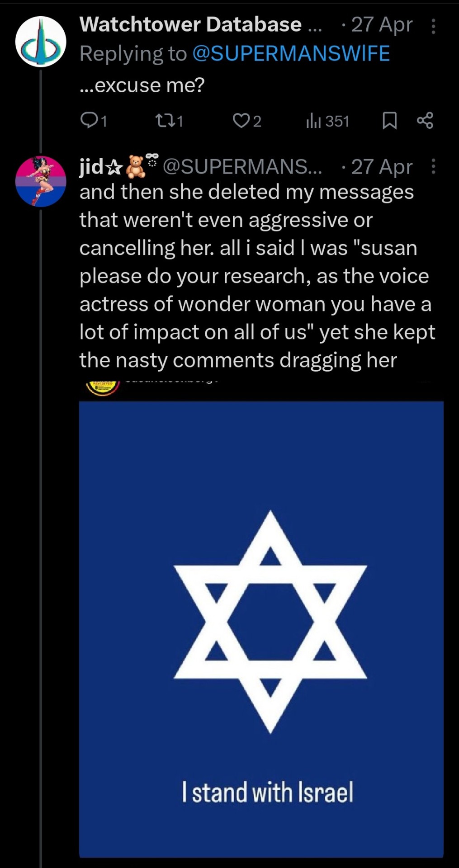
Task: Open @SUPERMANSWIFE mention link
Action: point(291,53)
